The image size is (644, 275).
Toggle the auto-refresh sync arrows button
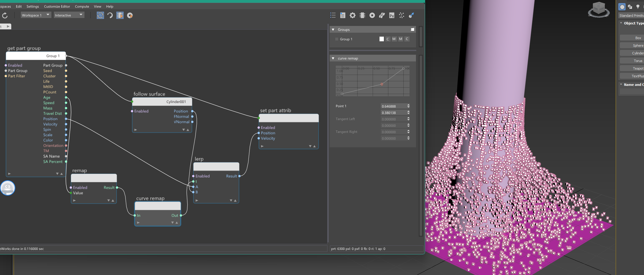[x=100, y=15]
